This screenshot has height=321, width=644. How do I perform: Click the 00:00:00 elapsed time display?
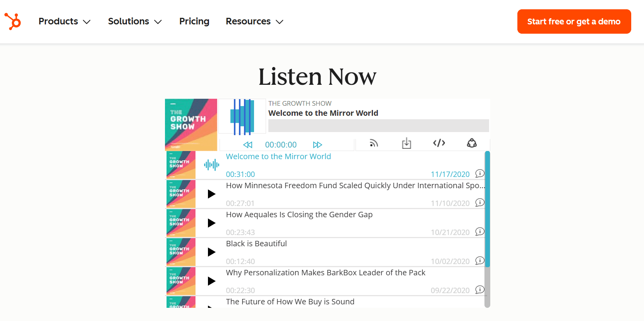pyautogui.click(x=281, y=145)
